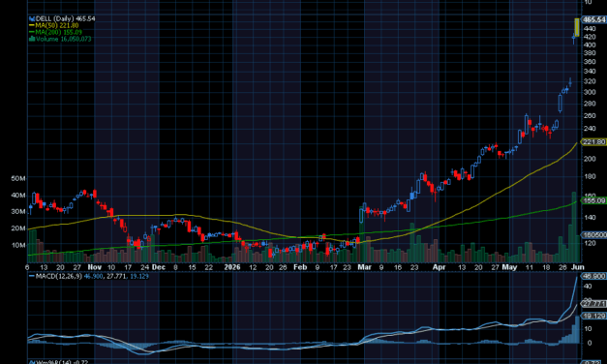This screenshot has width=607, height=364.
Task: Click the 16 date label in March
Action: (x=398, y=267)
